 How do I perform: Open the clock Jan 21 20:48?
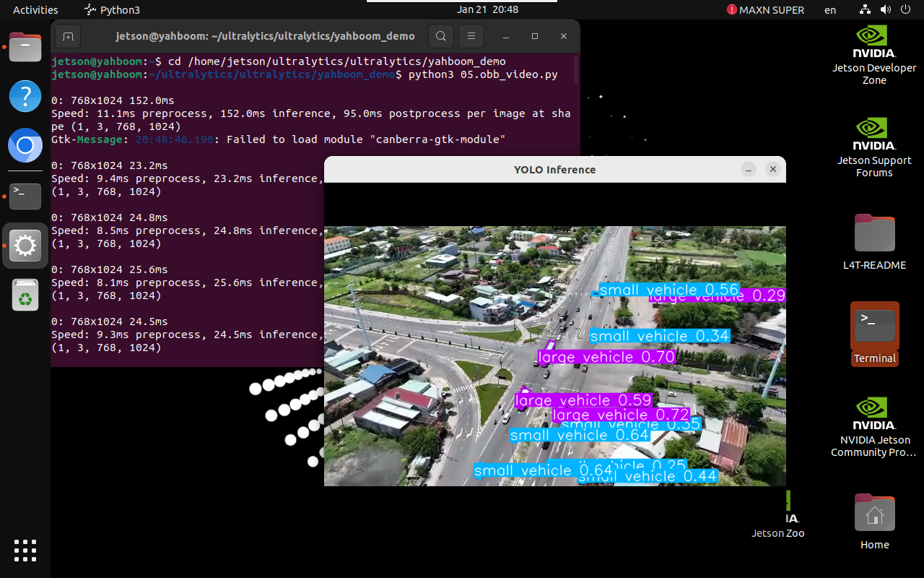[487, 10]
